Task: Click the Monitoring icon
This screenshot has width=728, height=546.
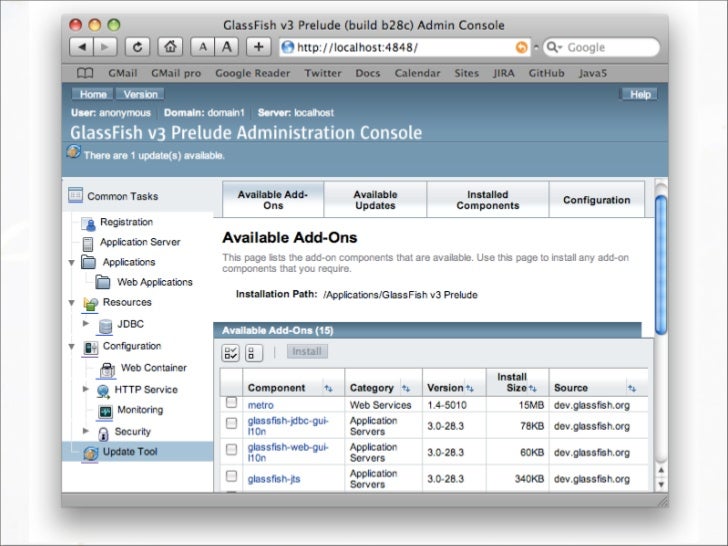Action: click(105, 411)
